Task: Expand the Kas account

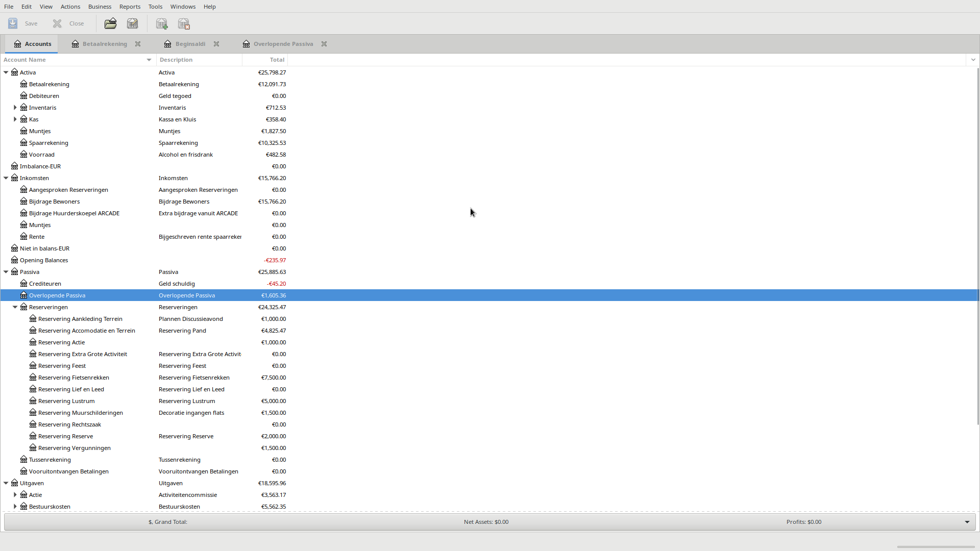Action: (15, 119)
